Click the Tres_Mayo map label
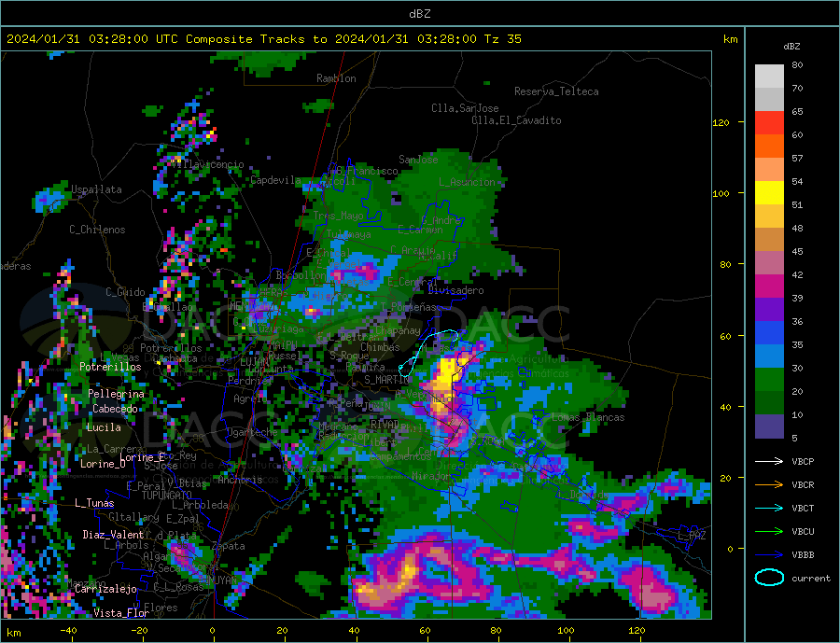Image resolution: width=840 pixels, height=643 pixels. tap(338, 216)
